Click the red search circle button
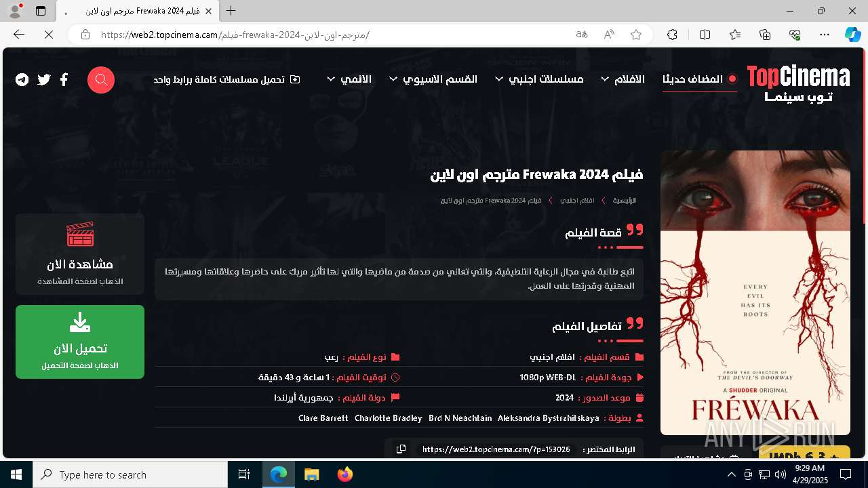Viewport: 868px width, 488px height. tap(101, 80)
